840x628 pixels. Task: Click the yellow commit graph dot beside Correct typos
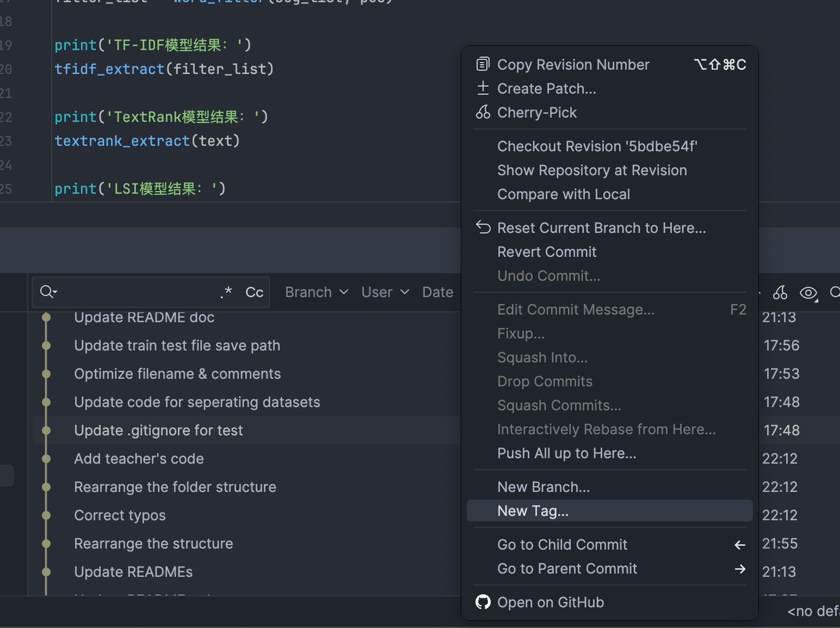pyautogui.click(x=46, y=515)
